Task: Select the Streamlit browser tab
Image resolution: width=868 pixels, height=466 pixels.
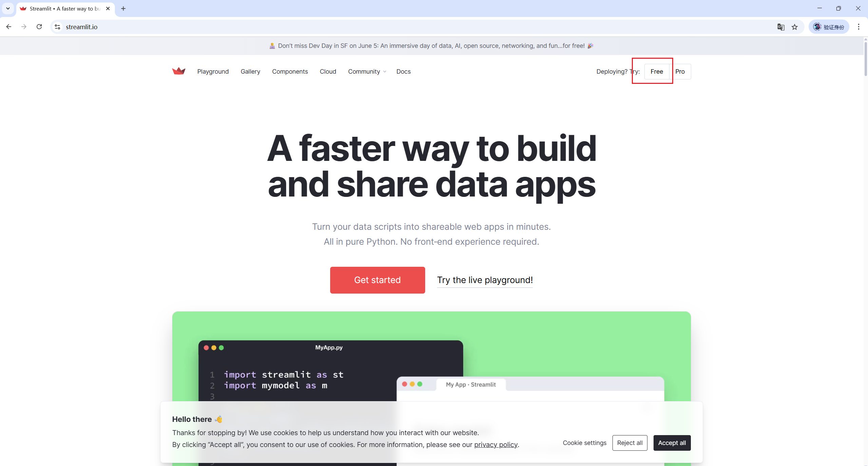Action: coord(65,8)
